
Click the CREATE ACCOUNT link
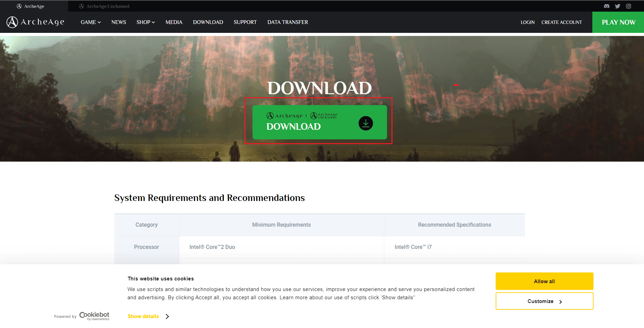562,22
